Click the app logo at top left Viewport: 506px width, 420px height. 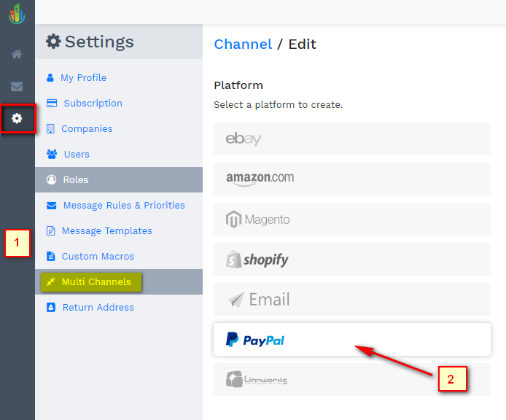click(16, 14)
